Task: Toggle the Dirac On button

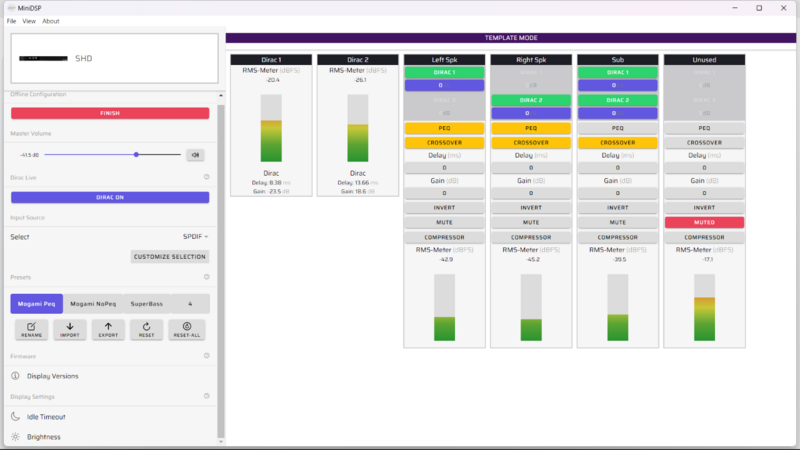Action: click(110, 197)
